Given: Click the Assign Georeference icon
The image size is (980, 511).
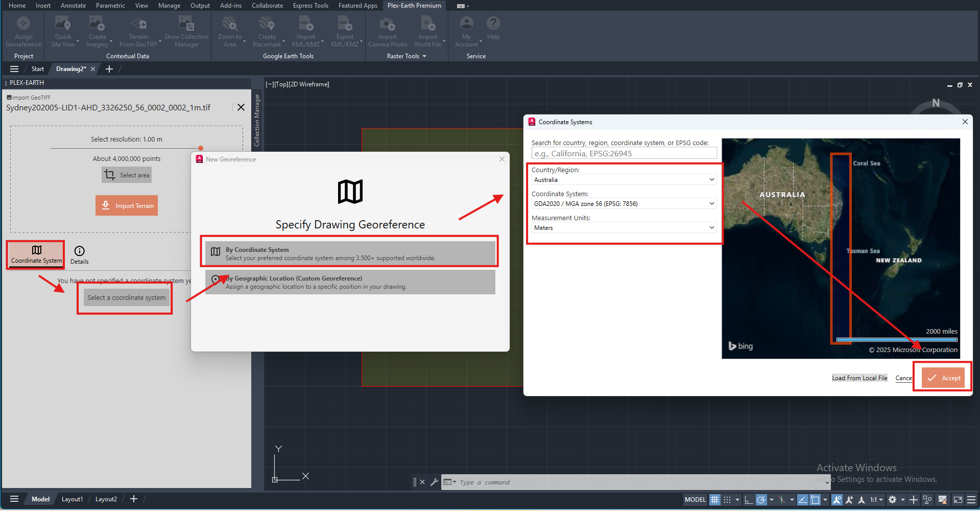Looking at the screenshot, I should tap(23, 24).
